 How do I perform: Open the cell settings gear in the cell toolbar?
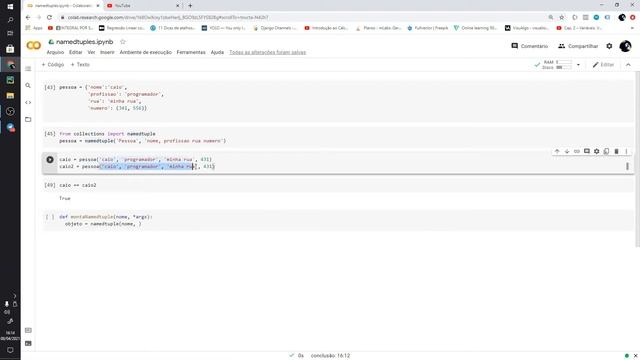tap(596, 151)
